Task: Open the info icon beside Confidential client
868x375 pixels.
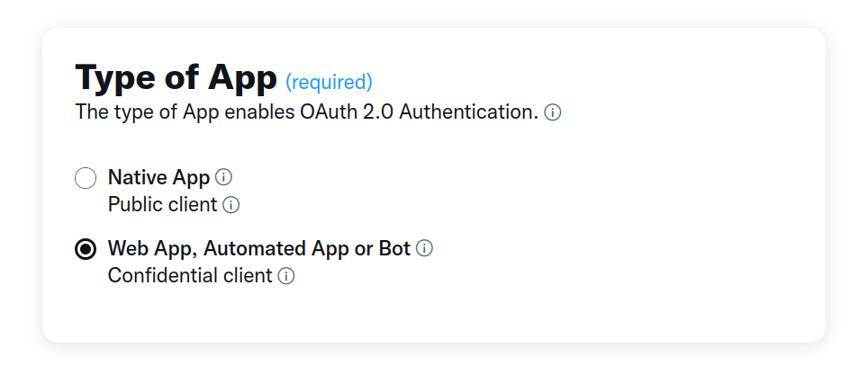Action: click(x=286, y=276)
